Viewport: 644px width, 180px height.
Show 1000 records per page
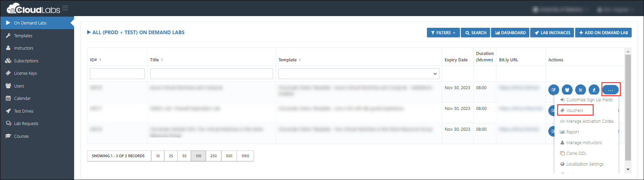coord(245,156)
